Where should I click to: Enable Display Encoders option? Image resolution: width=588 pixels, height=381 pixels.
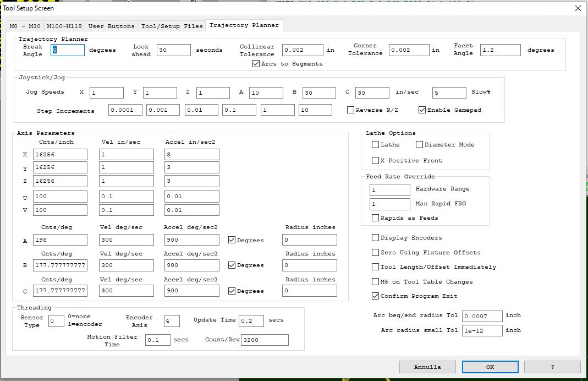(376, 238)
